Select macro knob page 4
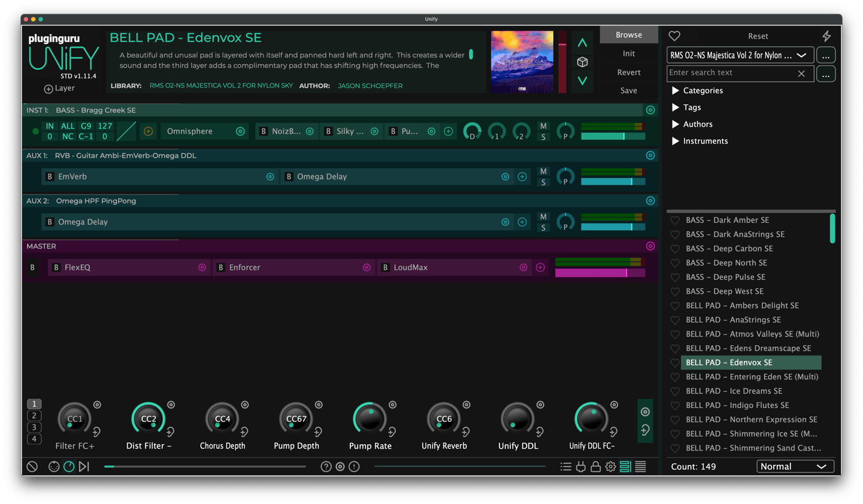The width and height of the screenshot is (863, 504). (34, 439)
